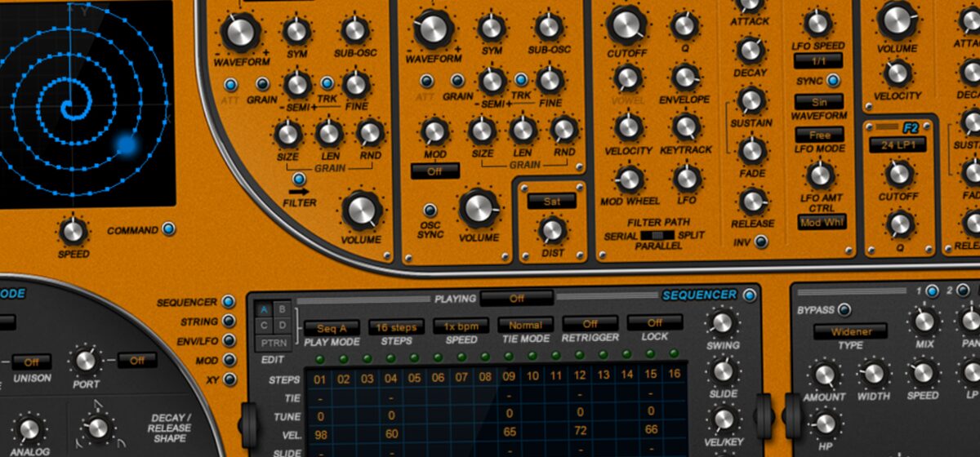
Task: Switch to the STRING page LED
Action: click(x=229, y=322)
